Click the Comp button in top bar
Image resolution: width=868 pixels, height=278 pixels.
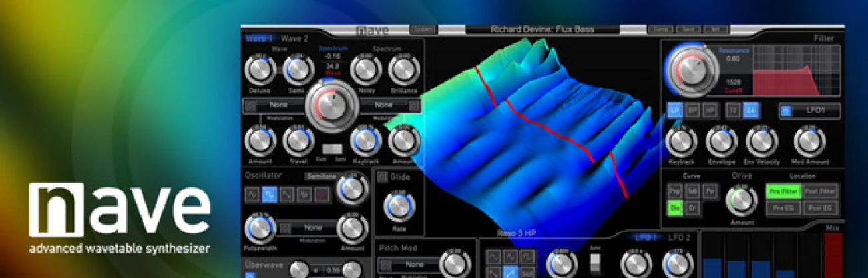[x=660, y=29]
